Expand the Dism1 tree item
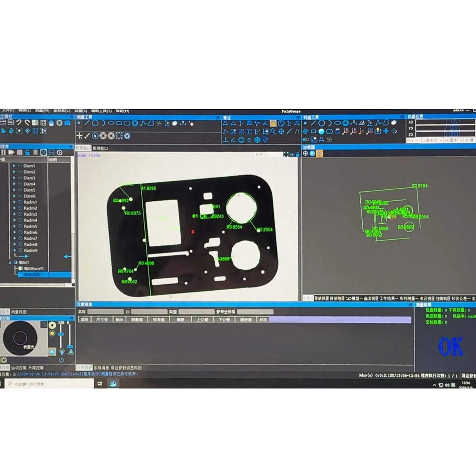This screenshot has width=476, height=476. click(14, 166)
